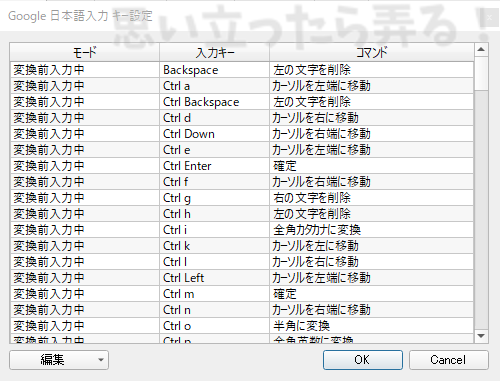This screenshot has height=381, width=500.
Task: Click 右の文字を削除 command cell
Action: [372, 198]
